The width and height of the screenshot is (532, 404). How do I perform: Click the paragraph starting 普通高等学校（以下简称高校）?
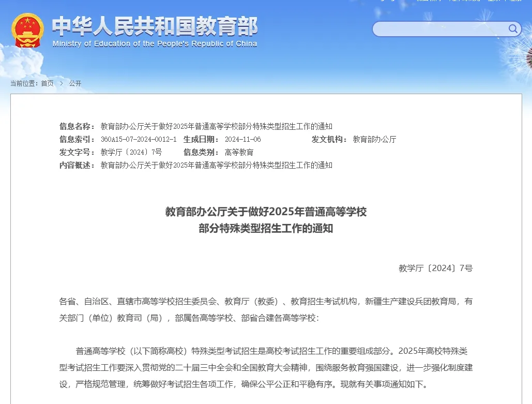coord(266,368)
